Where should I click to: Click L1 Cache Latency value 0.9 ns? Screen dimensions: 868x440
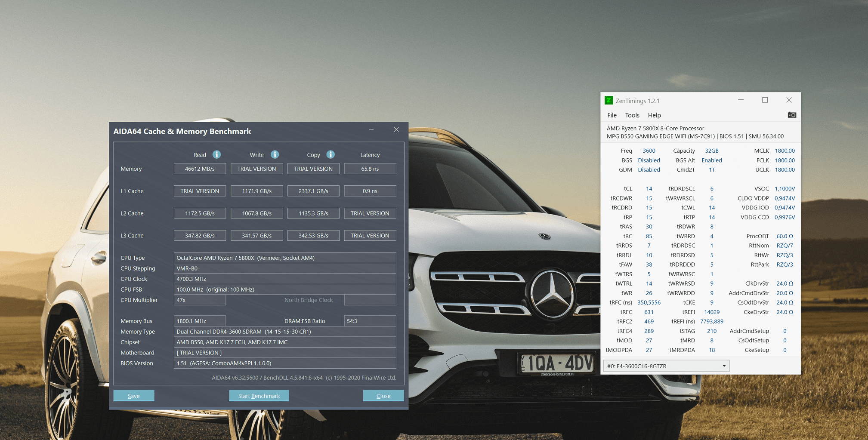coord(370,191)
